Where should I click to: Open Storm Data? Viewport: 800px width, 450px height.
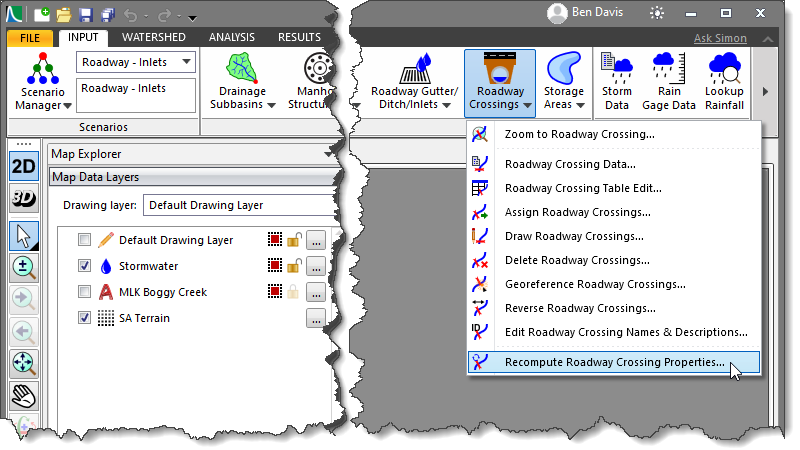tap(617, 81)
